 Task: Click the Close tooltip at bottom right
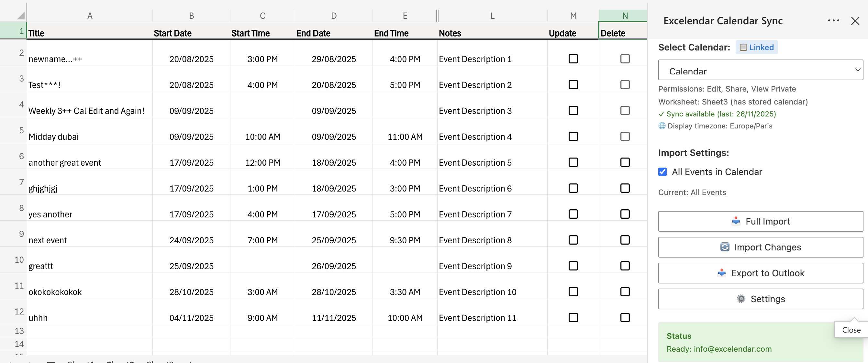point(851,330)
